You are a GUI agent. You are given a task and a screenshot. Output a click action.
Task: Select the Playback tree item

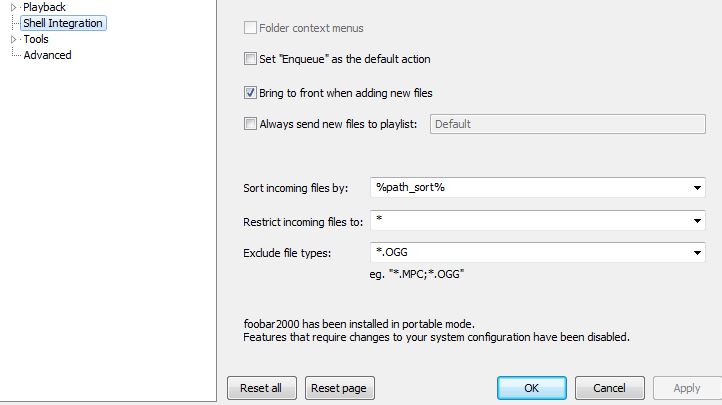coord(44,7)
